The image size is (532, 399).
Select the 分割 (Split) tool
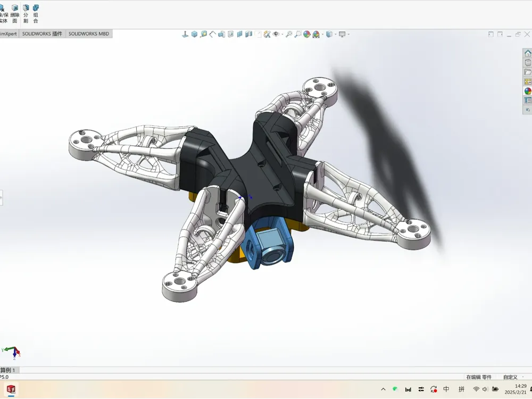[x=26, y=14]
